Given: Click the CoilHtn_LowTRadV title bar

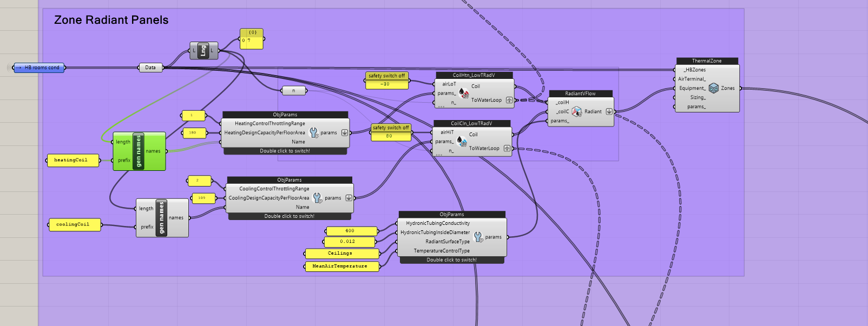Looking at the screenshot, I should click(474, 75).
